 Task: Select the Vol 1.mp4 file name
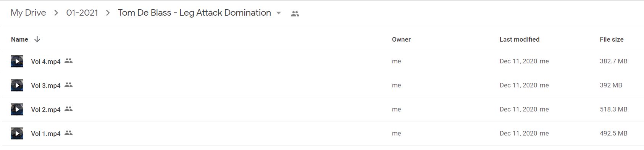click(x=46, y=134)
